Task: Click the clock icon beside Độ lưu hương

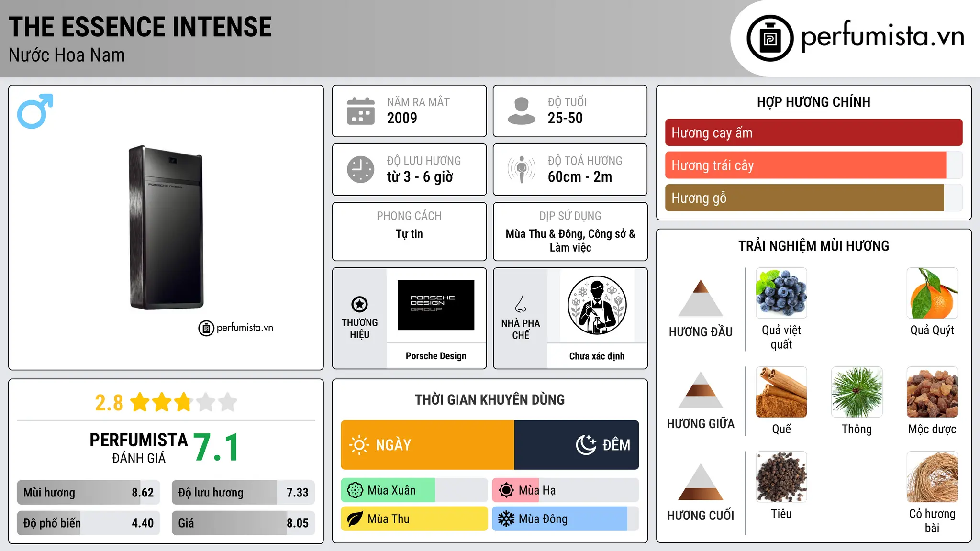Action: pyautogui.click(x=361, y=169)
